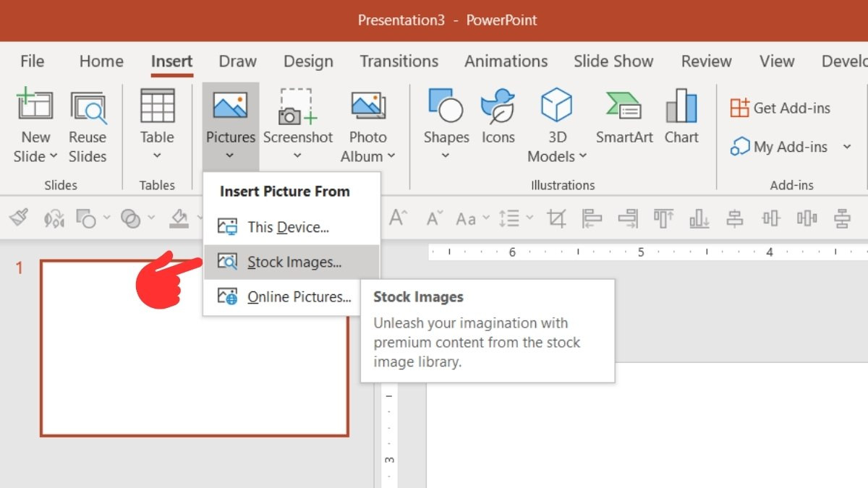The image size is (868, 488).
Task: Insert a SmartArt graphic
Action: click(x=624, y=117)
